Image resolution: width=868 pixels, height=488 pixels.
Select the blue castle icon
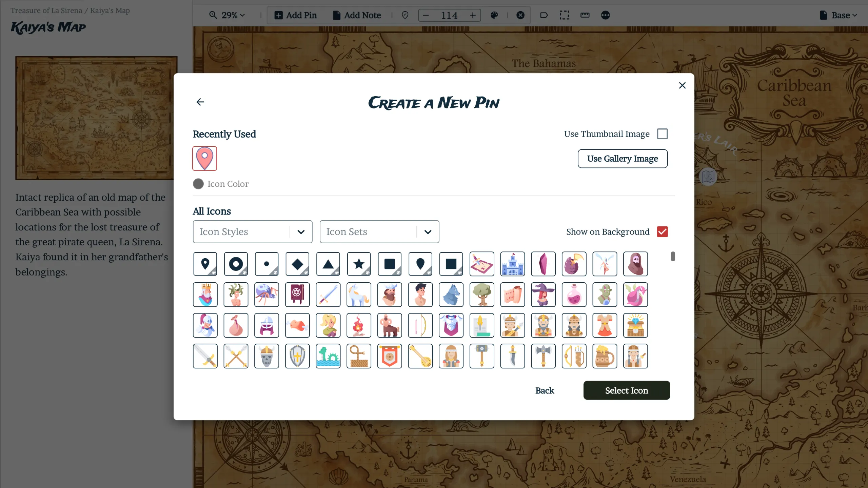click(x=512, y=264)
